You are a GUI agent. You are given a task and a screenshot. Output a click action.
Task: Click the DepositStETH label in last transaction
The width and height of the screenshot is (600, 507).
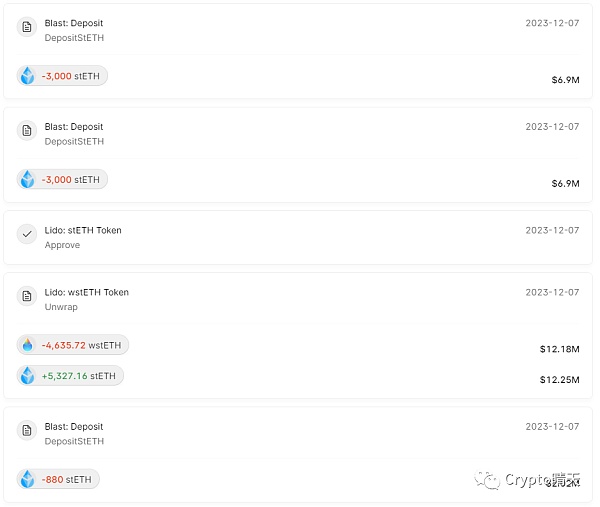coord(74,441)
